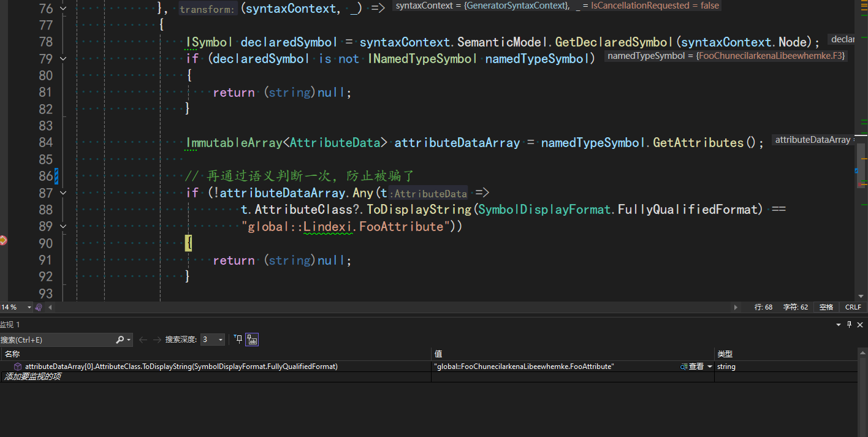Toggle the highlighted 'ab' icon button in the watch toolbar
The image size is (868, 437).
point(252,339)
